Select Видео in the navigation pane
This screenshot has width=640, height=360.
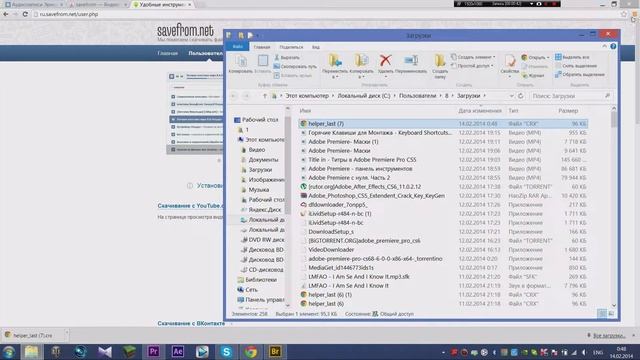256,150
